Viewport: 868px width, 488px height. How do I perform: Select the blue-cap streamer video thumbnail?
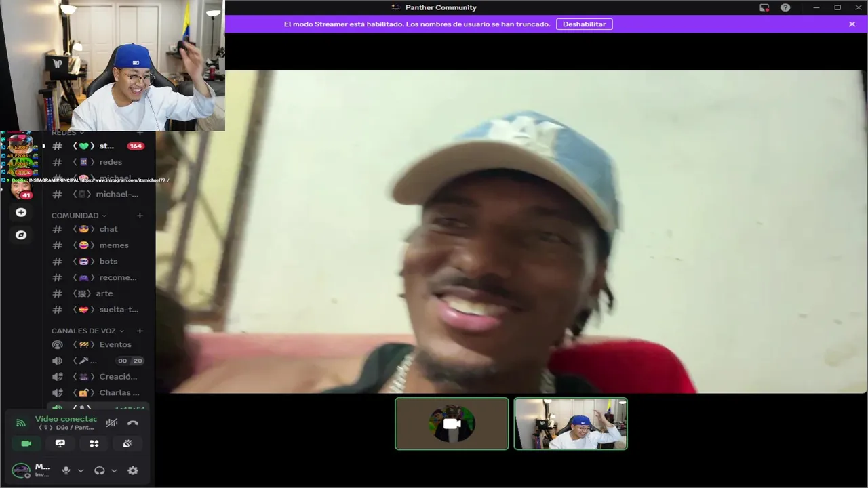pyautogui.click(x=571, y=424)
